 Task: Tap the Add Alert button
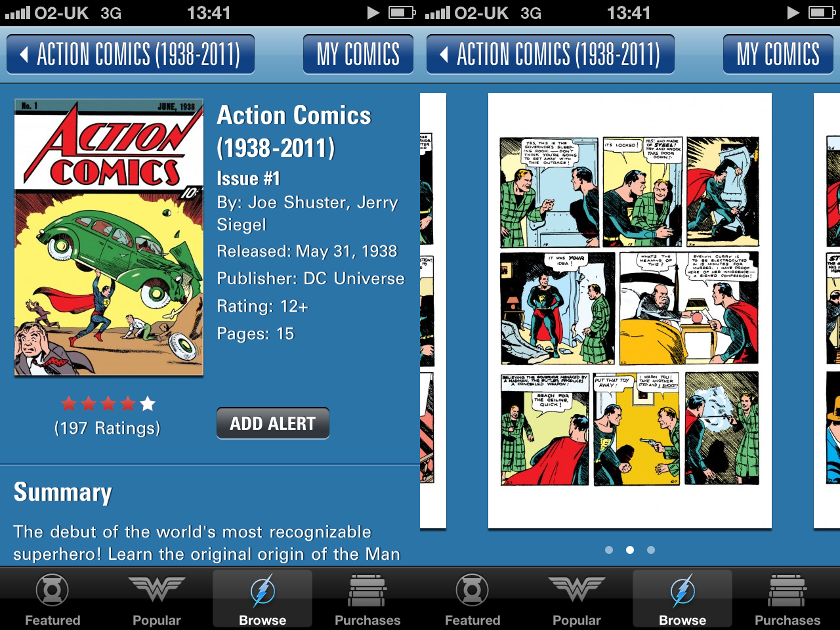tap(273, 423)
